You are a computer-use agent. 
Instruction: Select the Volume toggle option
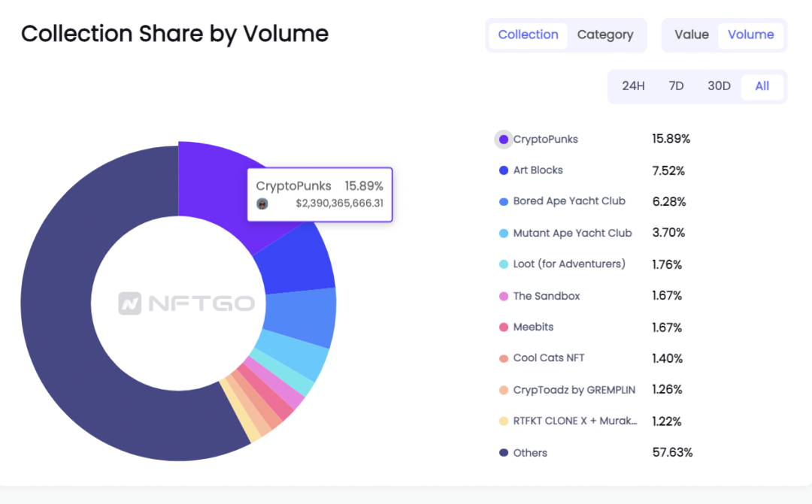[x=750, y=35]
